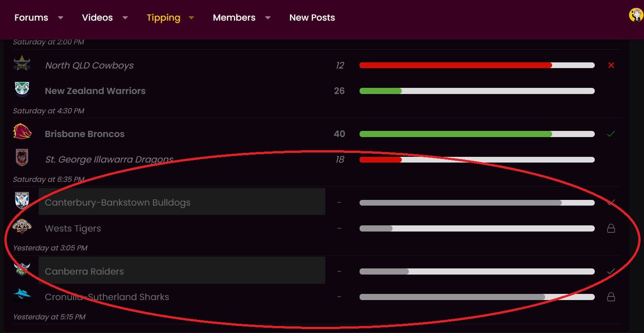Click the New Zealand Warriors team logo
Viewport: 644px width, 333px height.
pyautogui.click(x=22, y=89)
